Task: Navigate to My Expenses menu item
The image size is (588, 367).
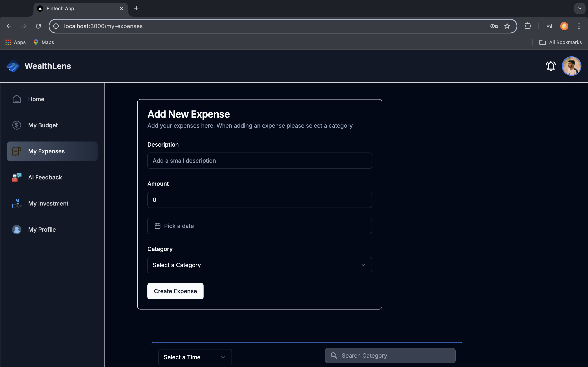Action: coord(52,151)
